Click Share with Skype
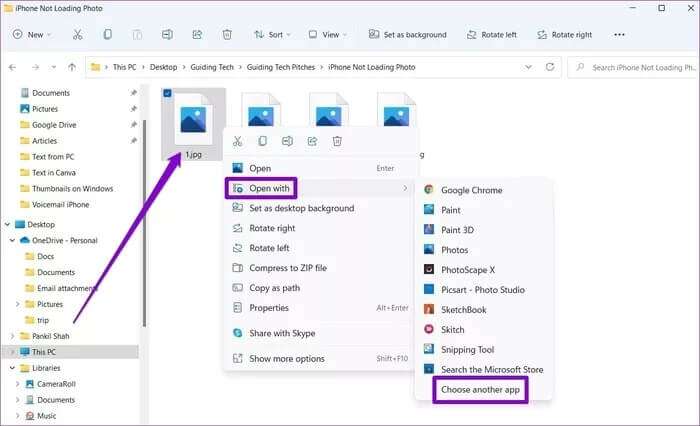The height and width of the screenshot is (426, 700). click(320, 333)
